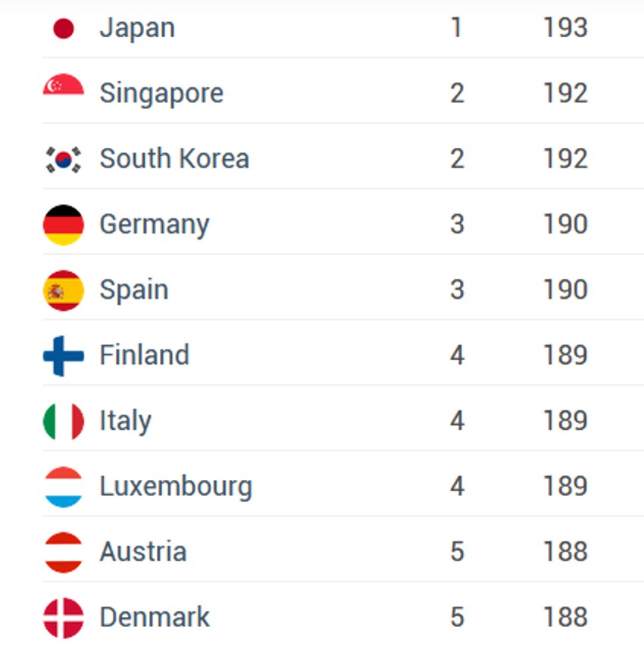Click the Austria flag icon
This screenshot has width=644, height=646.
tap(64, 552)
